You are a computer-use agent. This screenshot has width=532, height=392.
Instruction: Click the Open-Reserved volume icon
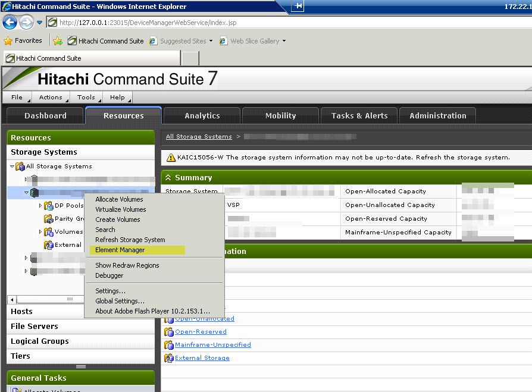pyautogui.click(x=168, y=332)
